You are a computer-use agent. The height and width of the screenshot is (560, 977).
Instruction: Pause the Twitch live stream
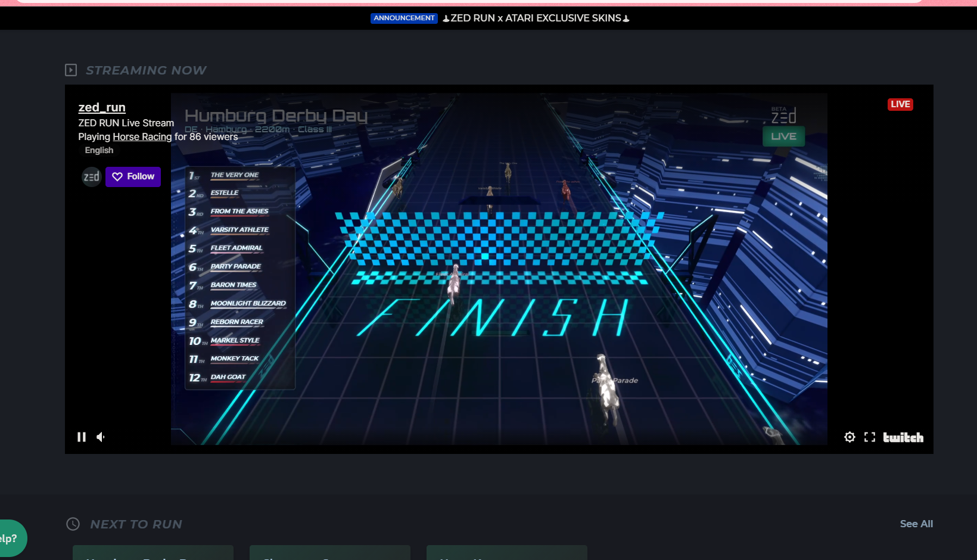point(82,437)
